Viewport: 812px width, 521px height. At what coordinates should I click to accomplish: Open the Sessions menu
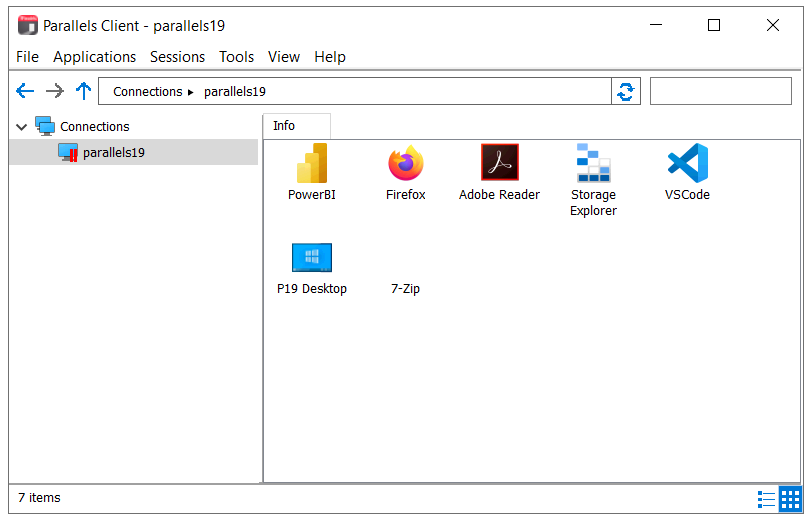(x=177, y=56)
